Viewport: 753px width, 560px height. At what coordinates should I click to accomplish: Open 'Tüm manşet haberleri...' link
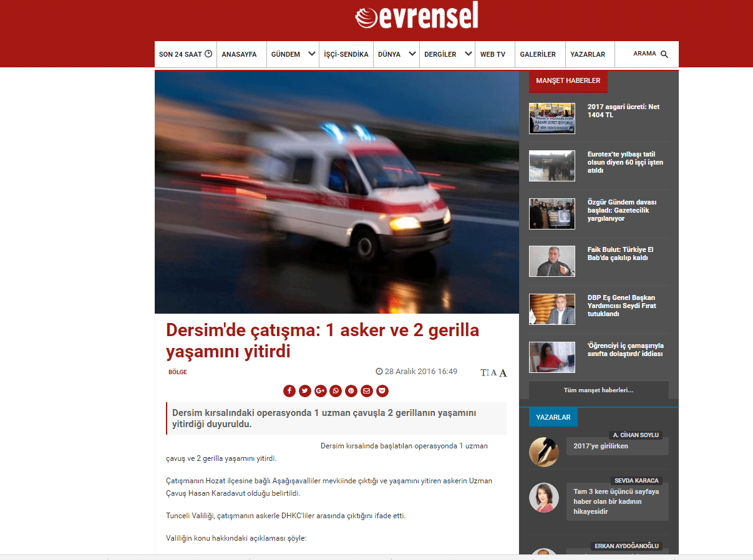pyautogui.click(x=598, y=390)
